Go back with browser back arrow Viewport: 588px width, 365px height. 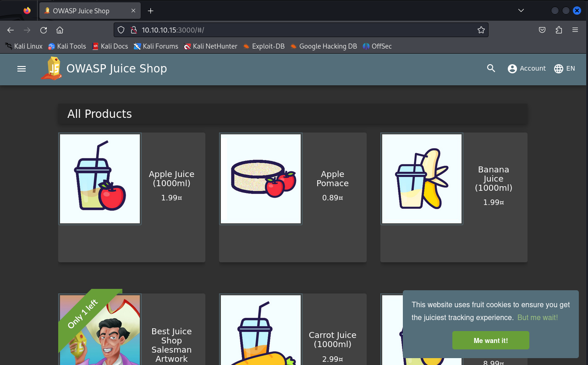pos(11,30)
